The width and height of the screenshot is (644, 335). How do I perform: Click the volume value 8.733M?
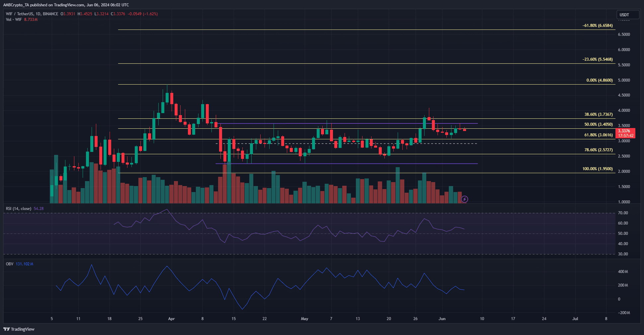[31, 20]
